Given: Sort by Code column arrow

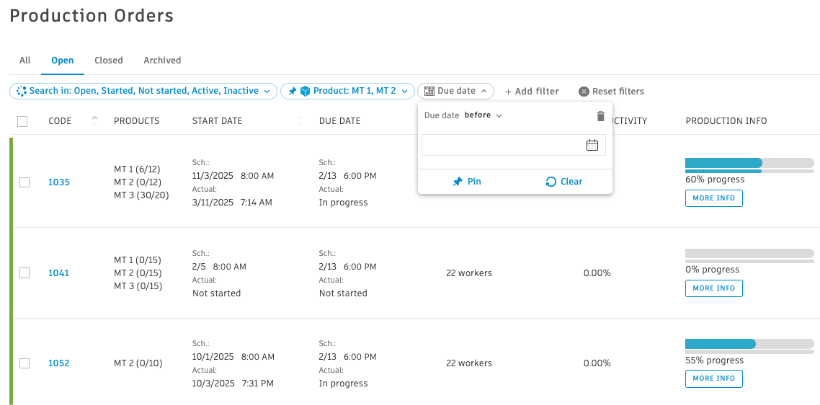Looking at the screenshot, I should click(x=95, y=120).
